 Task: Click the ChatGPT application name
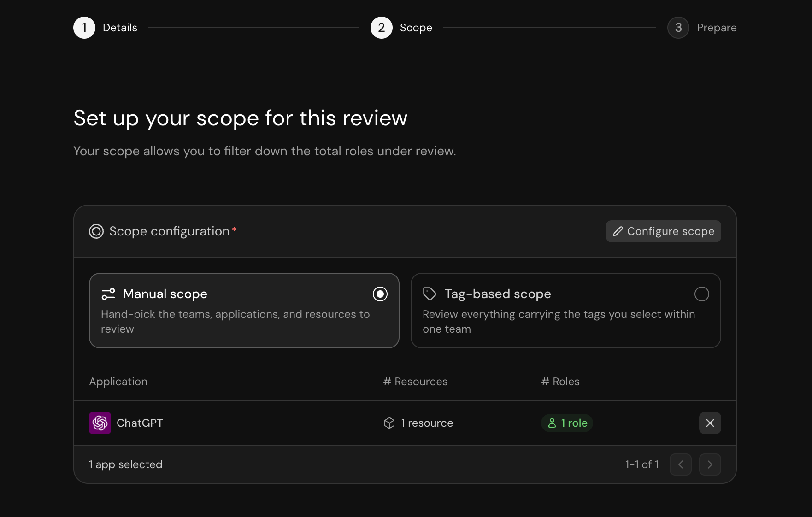(x=140, y=423)
